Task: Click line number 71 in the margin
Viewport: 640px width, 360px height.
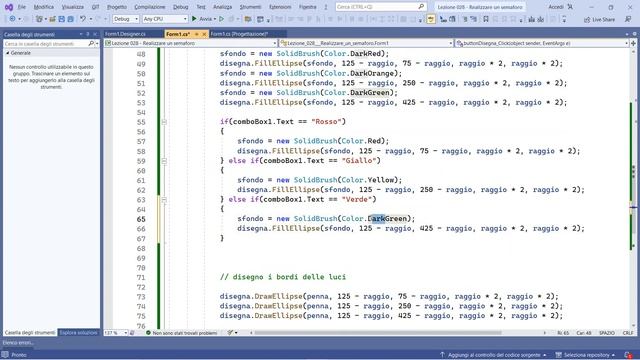Action: tap(141, 278)
